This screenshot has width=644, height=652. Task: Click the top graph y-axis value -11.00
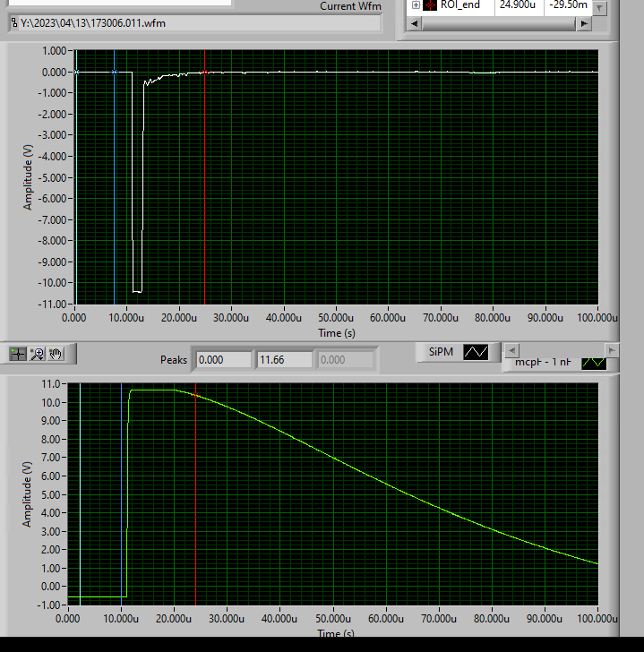click(52, 304)
